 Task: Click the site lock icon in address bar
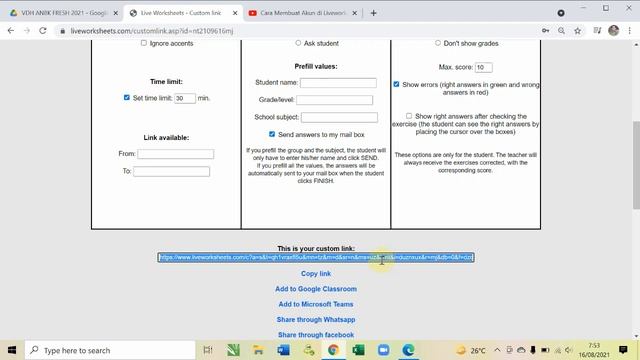pos(62,31)
